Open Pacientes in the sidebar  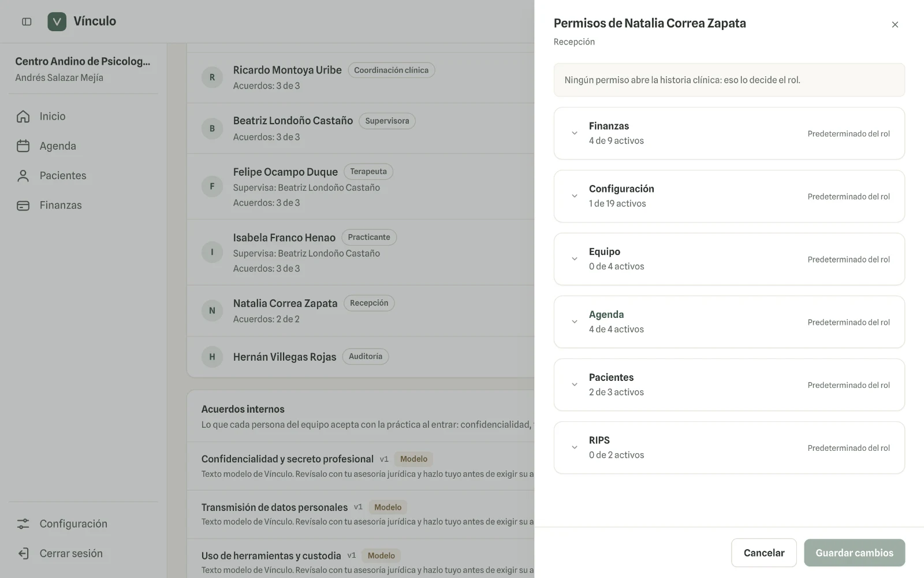coord(83,176)
